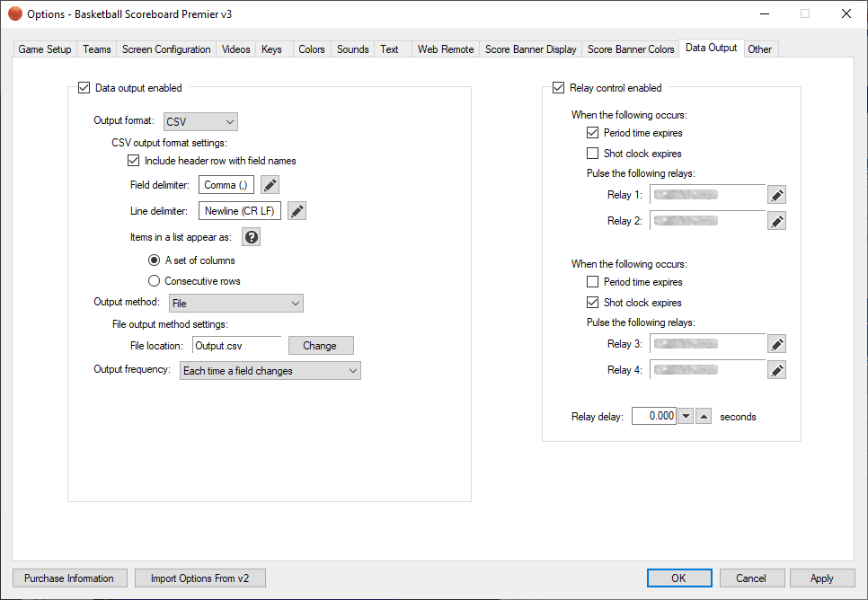The height and width of the screenshot is (600, 868).
Task: Open the Output frequency dropdown
Action: (x=270, y=370)
